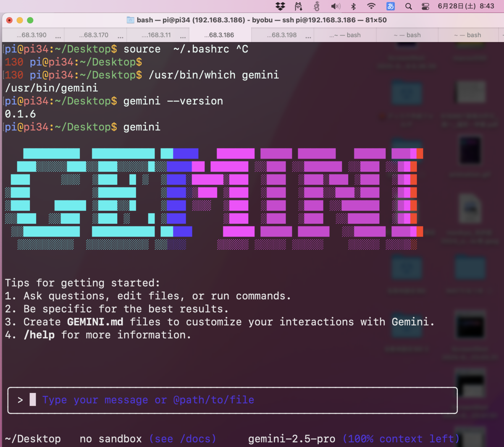Click the ~/Desktop path in status line
Viewport: 504px width, 447px height.
tap(33, 439)
